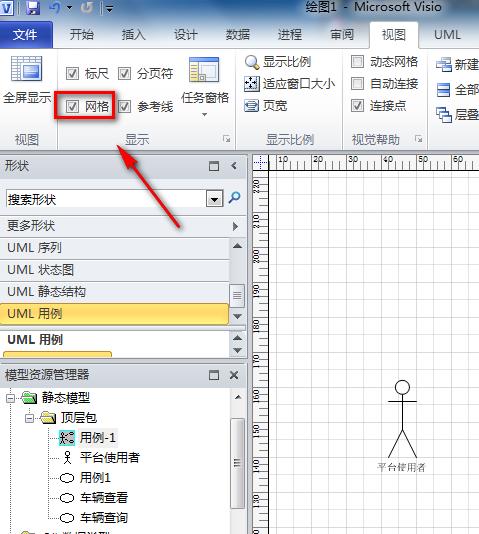The image size is (479, 534).
Task: Toggle the 参考线 guides checkbox
Action: coord(124,107)
